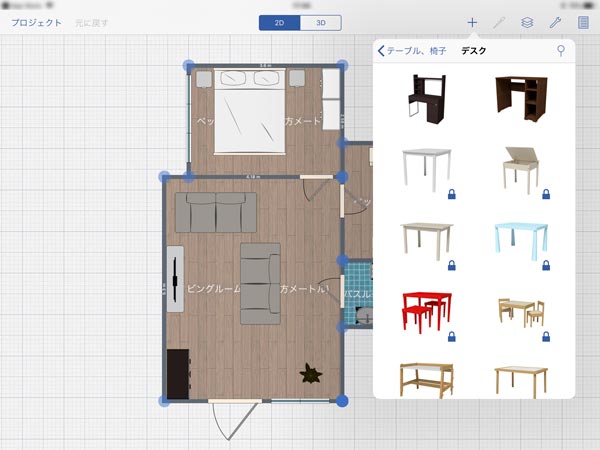
Task: Choose the desk with lifted lid
Action: click(522, 165)
